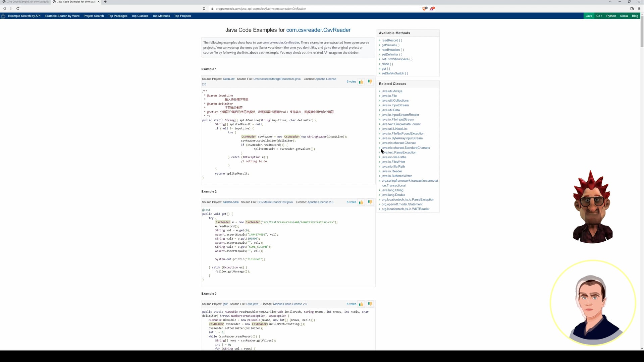Open Example Search by Word menu
The width and height of the screenshot is (644, 362).
coord(62,16)
